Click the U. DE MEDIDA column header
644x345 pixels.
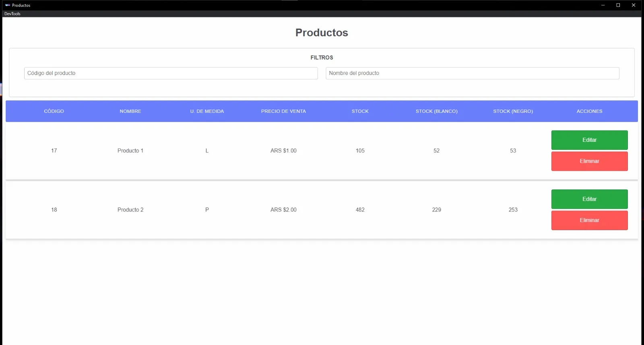(207, 111)
